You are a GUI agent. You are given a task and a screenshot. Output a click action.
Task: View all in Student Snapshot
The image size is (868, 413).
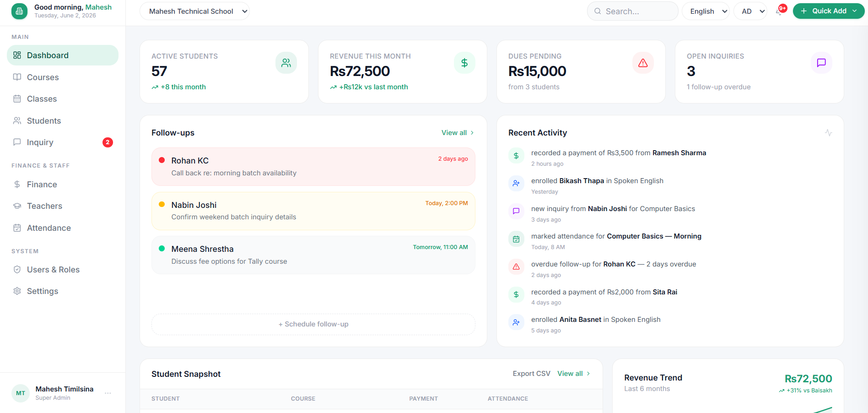[574, 374]
